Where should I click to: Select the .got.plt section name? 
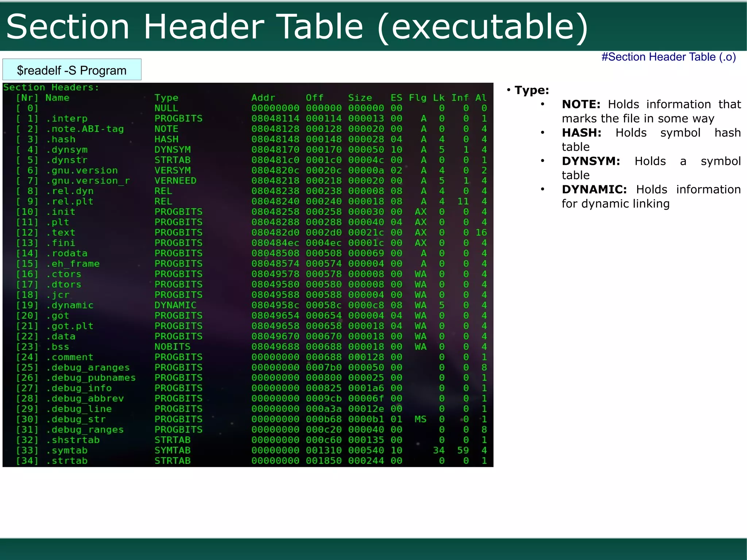[70, 326]
